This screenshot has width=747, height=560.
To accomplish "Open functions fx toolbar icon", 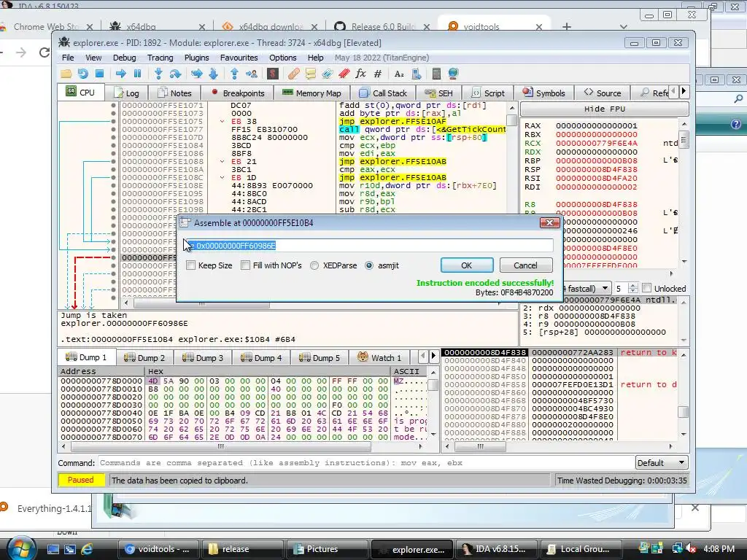I will tap(360, 74).
